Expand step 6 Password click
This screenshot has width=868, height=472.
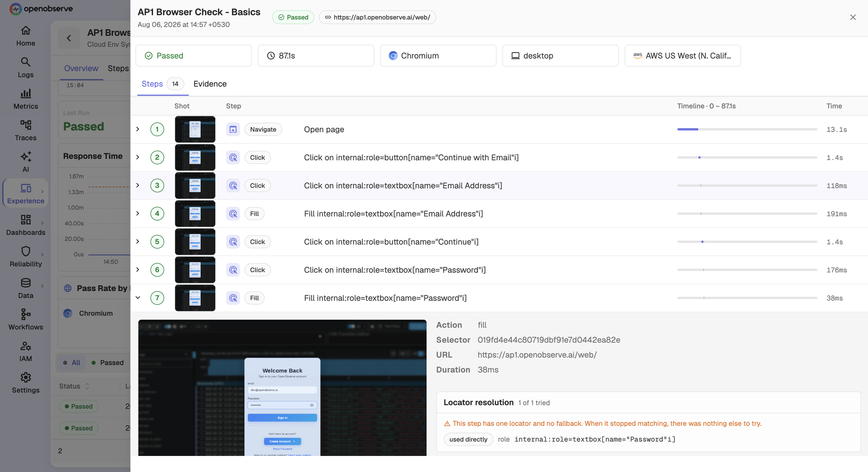(x=137, y=270)
